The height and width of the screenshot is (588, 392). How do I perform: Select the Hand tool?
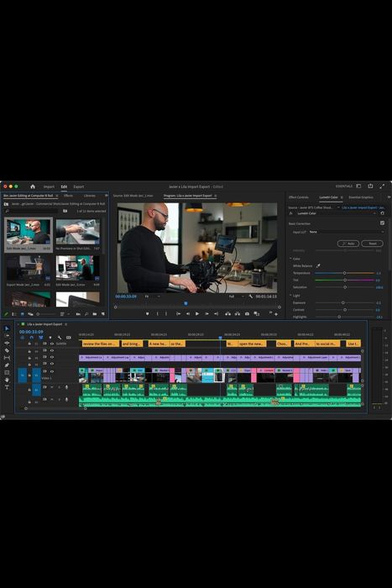pos(7,380)
